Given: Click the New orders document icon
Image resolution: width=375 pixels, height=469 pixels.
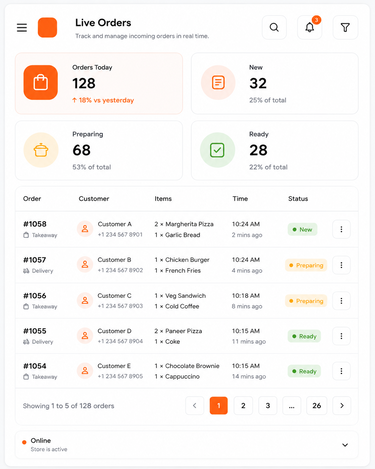Looking at the screenshot, I should (218, 82).
